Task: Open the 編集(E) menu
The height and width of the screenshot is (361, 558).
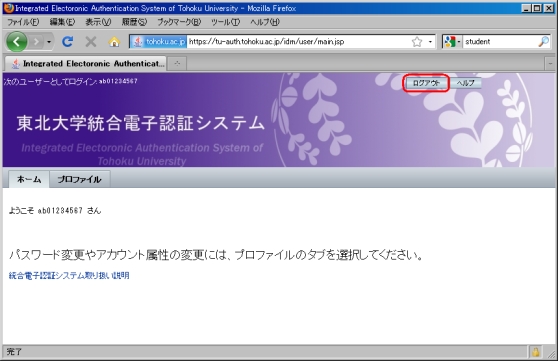Action: coord(62,22)
